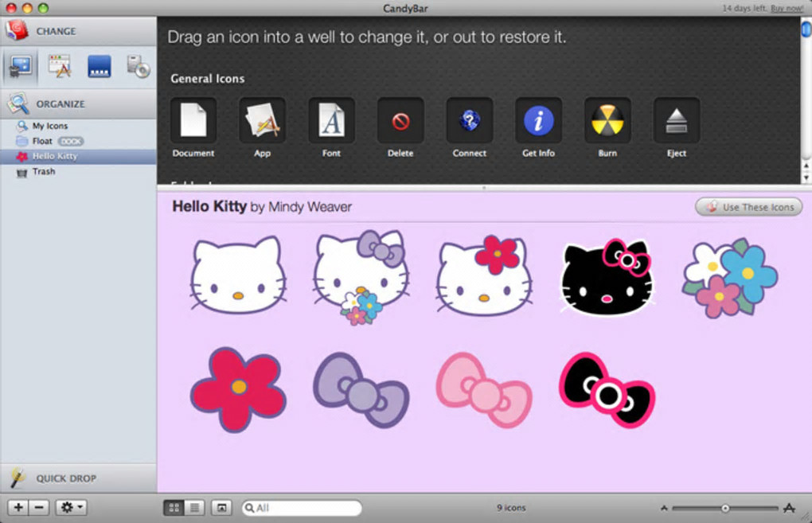Click the Eject icon well

(x=677, y=120)
